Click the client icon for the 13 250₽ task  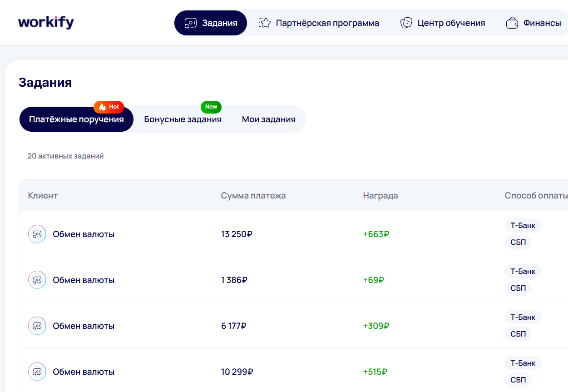37,234
